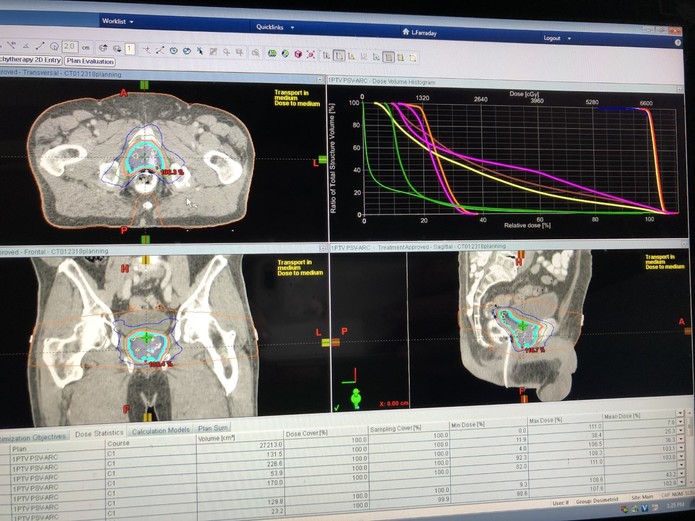Click the zoom magnifier icon in toolbar
695x521 pixels.
[226, 52]
